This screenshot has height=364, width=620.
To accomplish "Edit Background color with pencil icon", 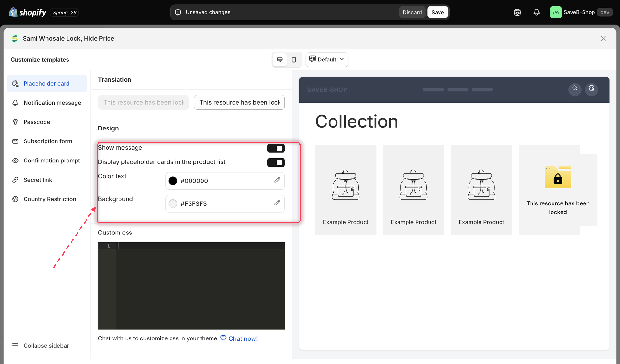I will pyautogui.click(x=277, y=203).
